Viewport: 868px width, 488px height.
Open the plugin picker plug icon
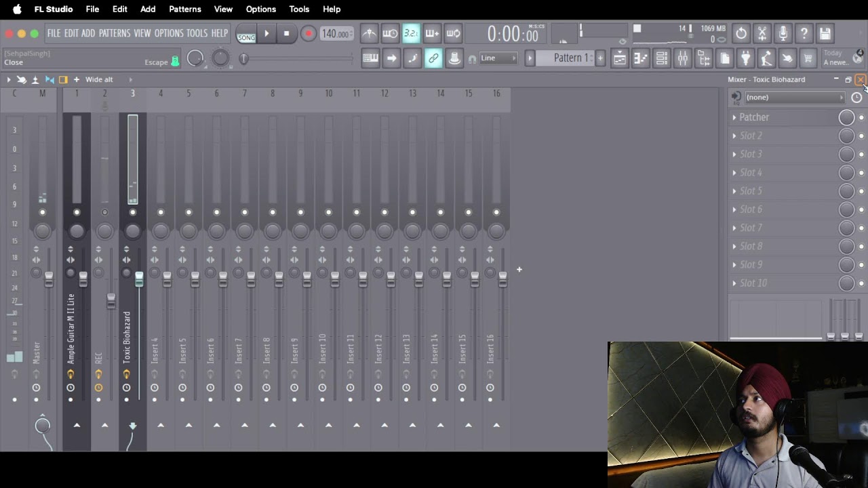[x=745, y=58]
